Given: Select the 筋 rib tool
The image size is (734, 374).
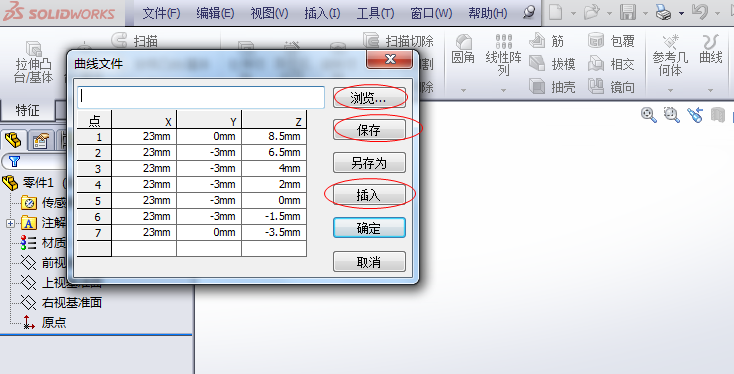Looking at the screenshot, I should point(546,41).
